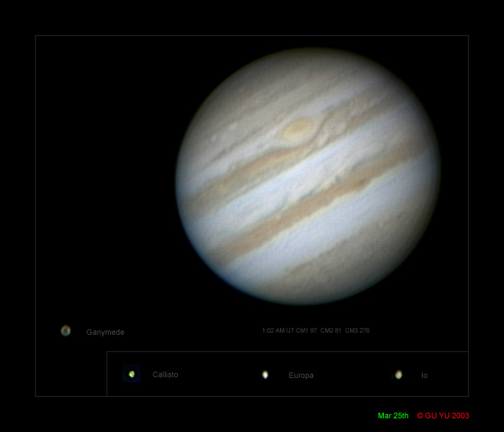Viewport: 504px width, 432px height.
Task: Click the Europa moon thumbnail
Action: [265, 374]
